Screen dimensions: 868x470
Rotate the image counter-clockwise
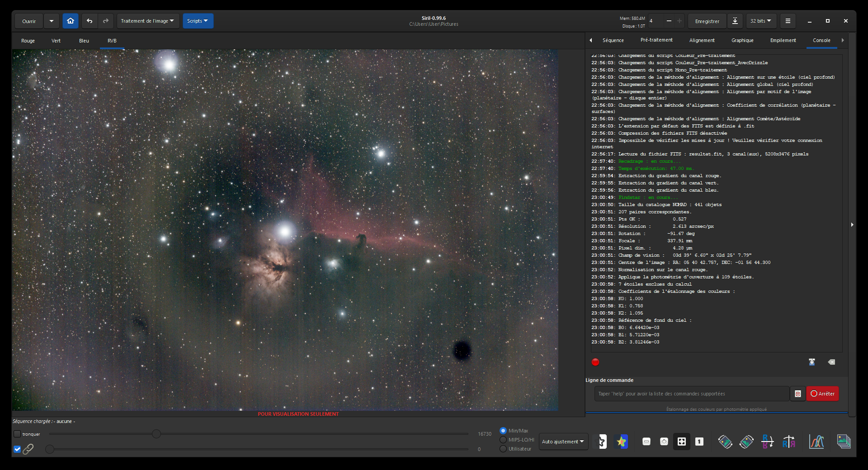[725, 442]
